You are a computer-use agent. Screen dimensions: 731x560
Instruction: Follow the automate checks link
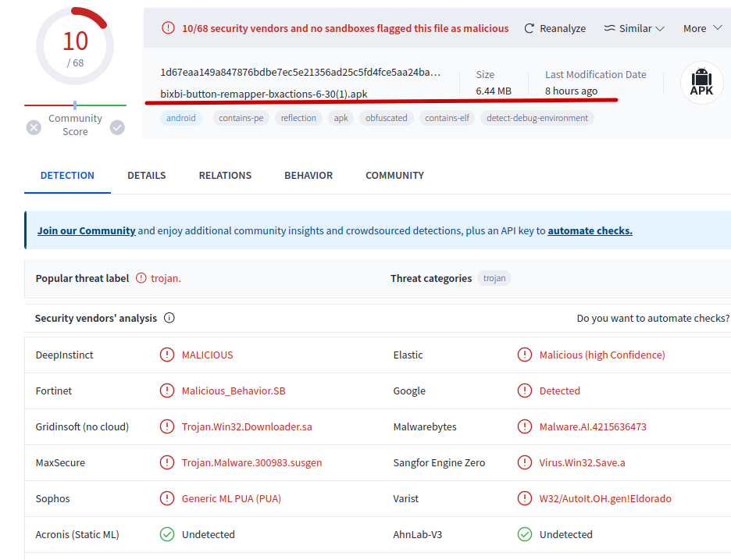click(x=590, y=231)
